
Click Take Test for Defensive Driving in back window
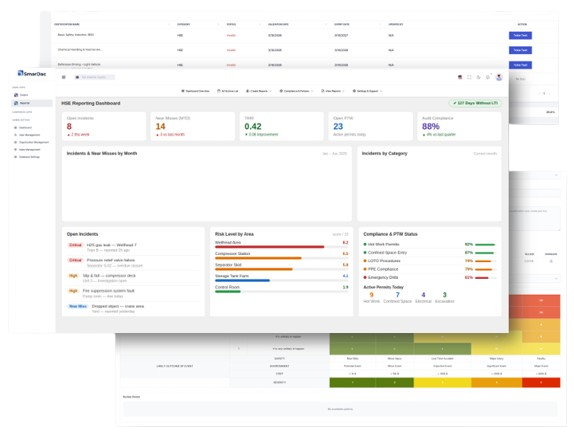[520, 65]
